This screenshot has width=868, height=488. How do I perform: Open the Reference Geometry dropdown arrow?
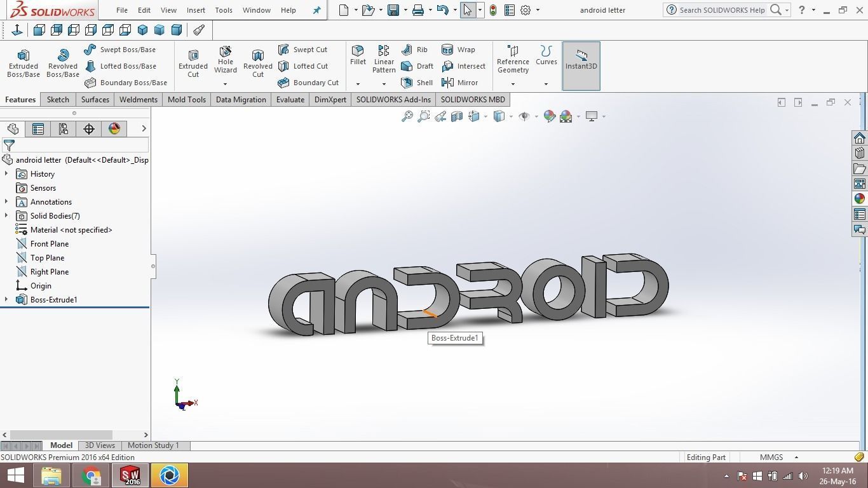click(512, 83)
